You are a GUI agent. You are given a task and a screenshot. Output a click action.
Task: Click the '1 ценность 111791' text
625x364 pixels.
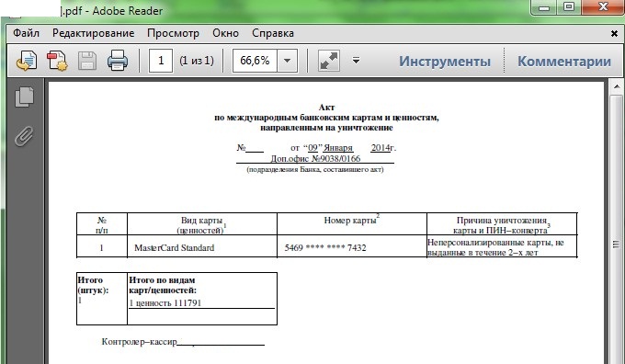click(165, 303)
